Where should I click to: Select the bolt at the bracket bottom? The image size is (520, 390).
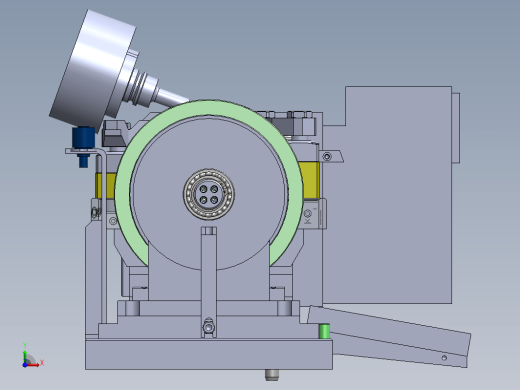[209, 327]
